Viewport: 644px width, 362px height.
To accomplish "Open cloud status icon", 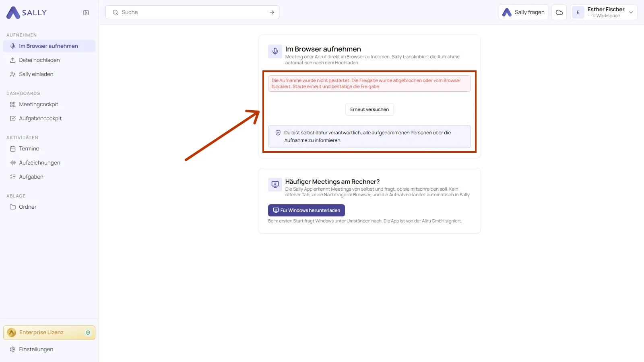I will pyautogui.click(x=559, y=12).
